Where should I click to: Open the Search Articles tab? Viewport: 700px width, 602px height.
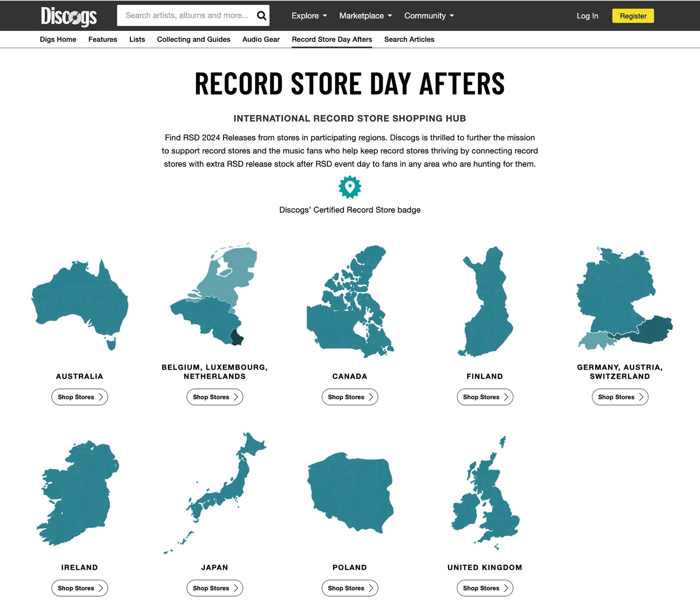[x=409, y=39]
